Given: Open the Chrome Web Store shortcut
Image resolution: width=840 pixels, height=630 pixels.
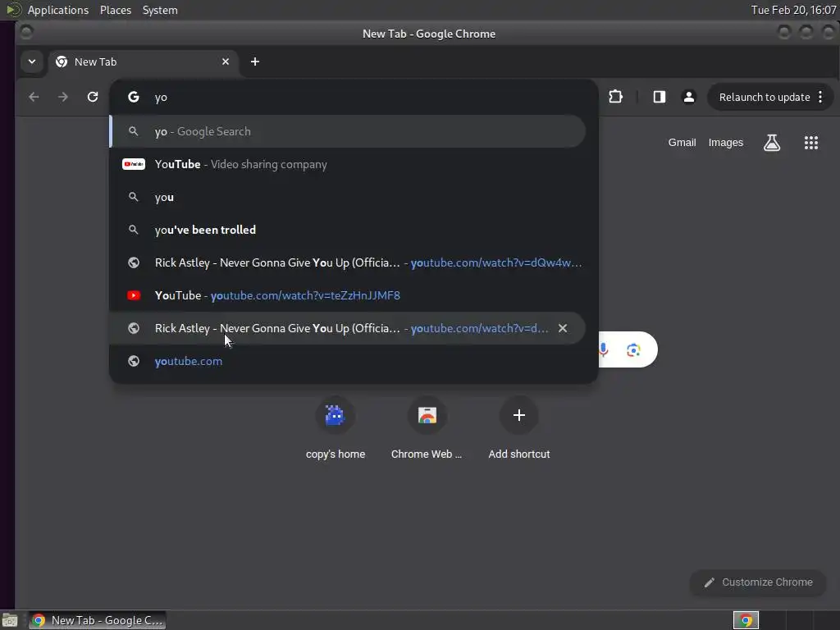Looking at the screenshot, I should pos(427,428).
